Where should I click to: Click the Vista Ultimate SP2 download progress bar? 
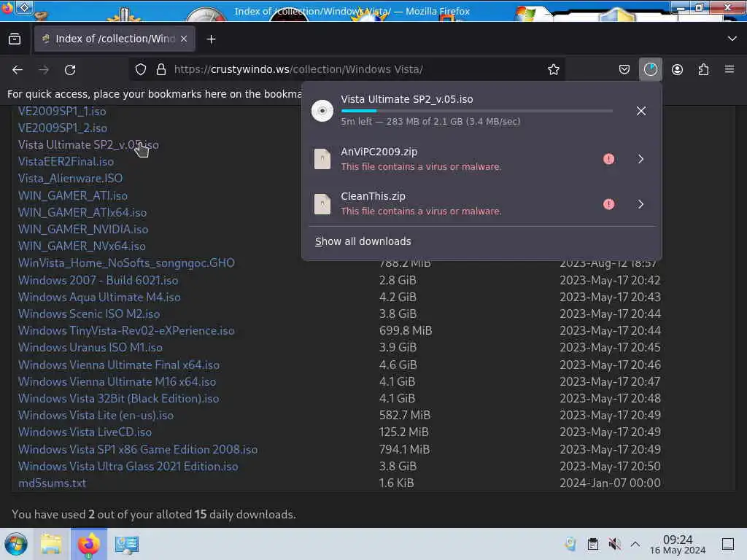[x=477, y=111]
